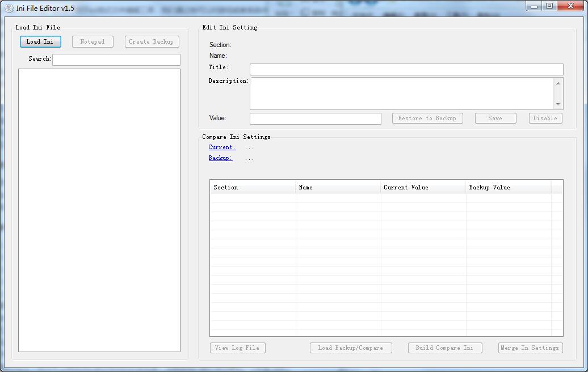Screen dimensions: 588x372
Task: Click the Load Ini button
Action: 40,41
